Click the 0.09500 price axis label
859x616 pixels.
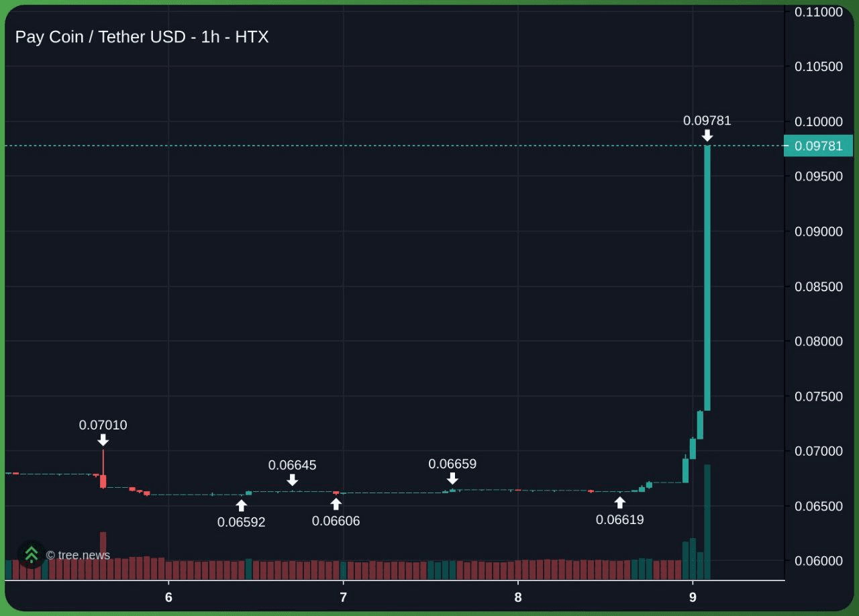[818, 176]
